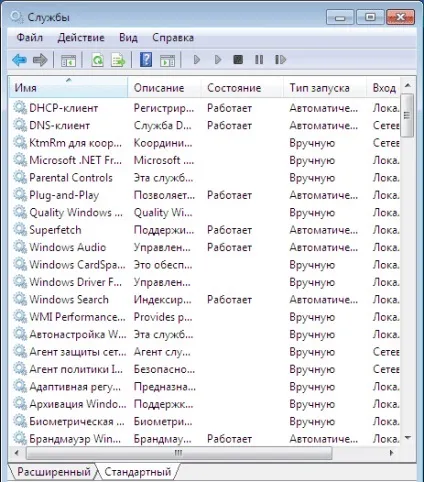Click the horizontal scrollbar right arrow

tap(392, 453)
